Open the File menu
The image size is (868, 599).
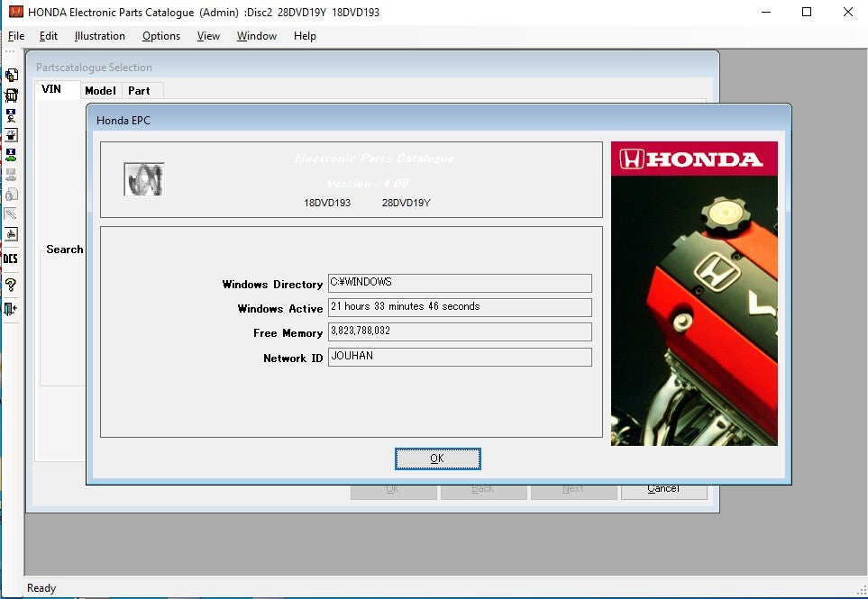tap(16, 36)
